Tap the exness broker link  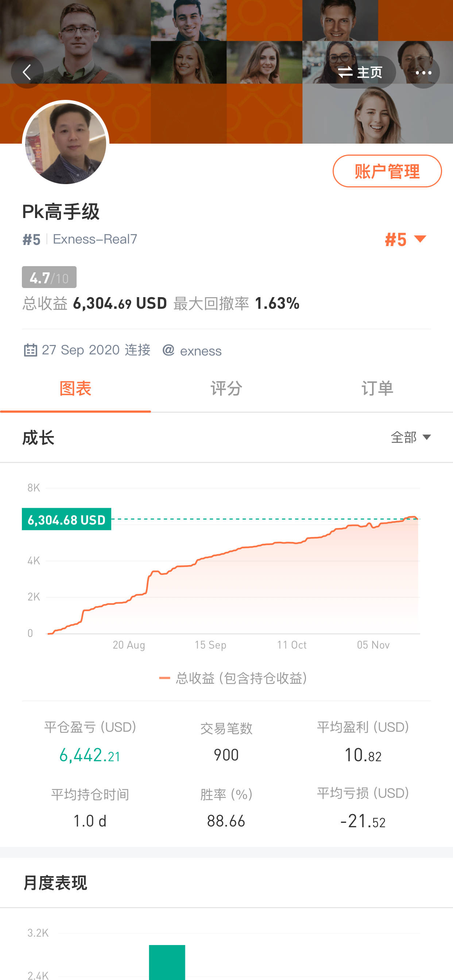[201, 351]
